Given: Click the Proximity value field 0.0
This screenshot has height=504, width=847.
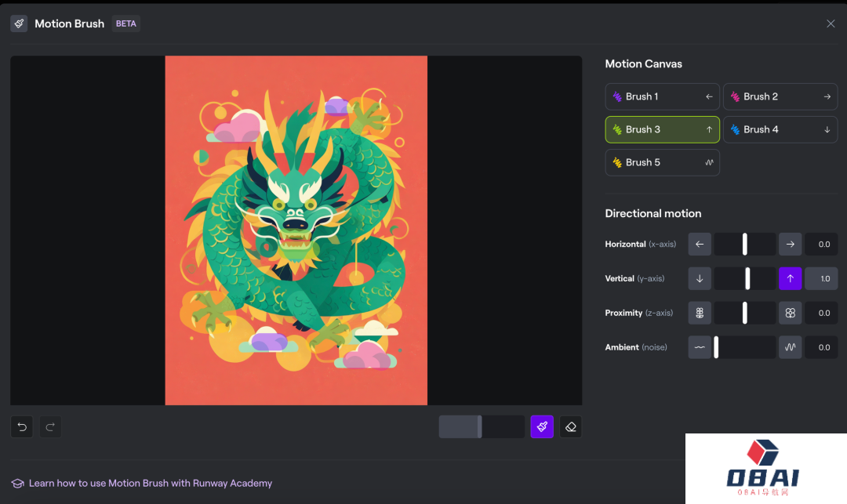Looking at the screenshot, I should (821, 313).
